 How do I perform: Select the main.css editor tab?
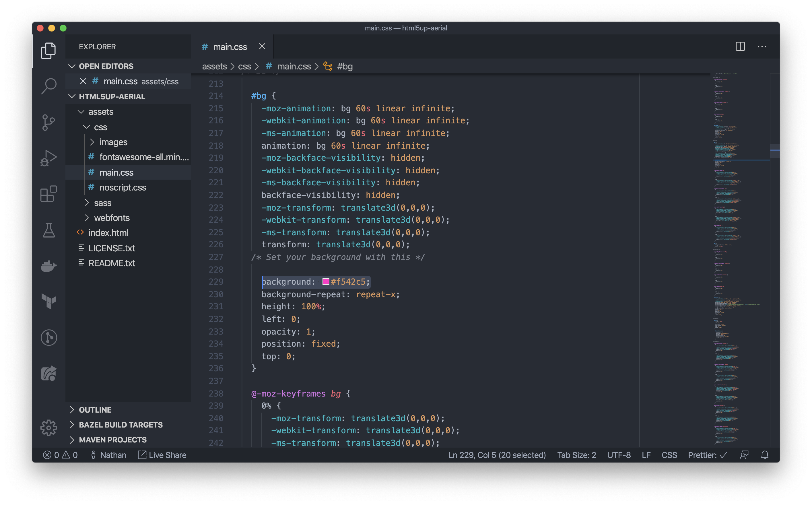(230, 47)
